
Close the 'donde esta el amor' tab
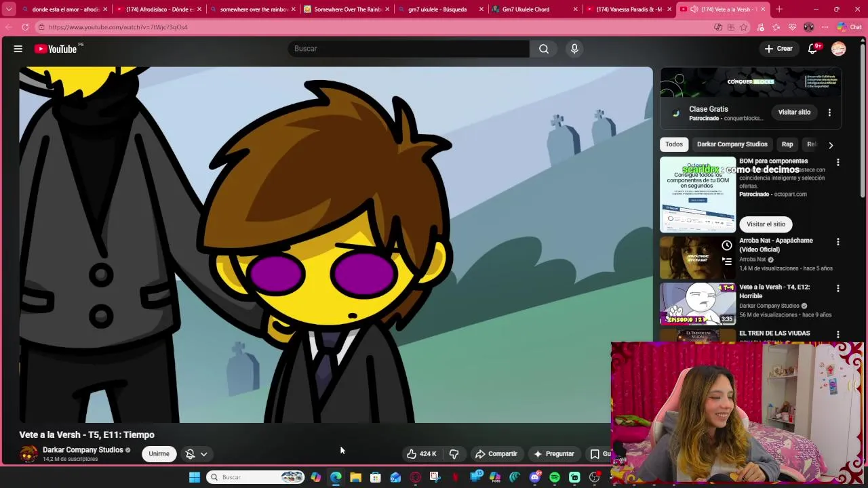coord(105,9)
